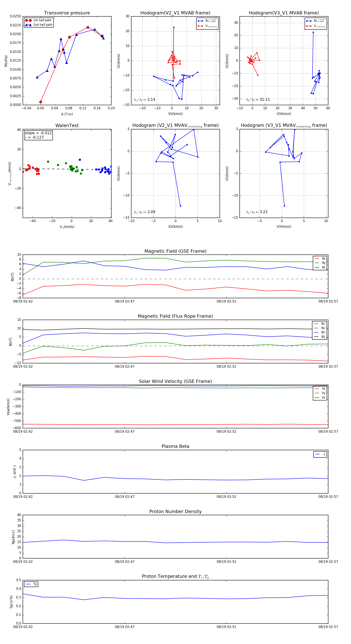Select the "Bx" legend entry
351x644 pixels.
(320, 259)
